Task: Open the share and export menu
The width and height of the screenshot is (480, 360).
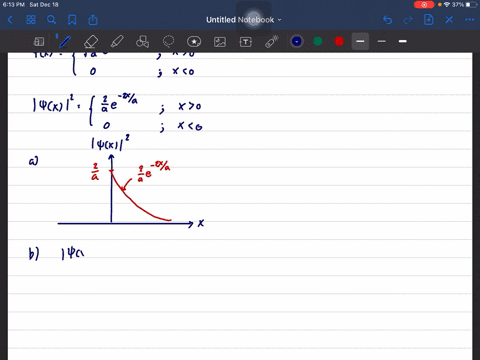Action: [x=93, y=20]
